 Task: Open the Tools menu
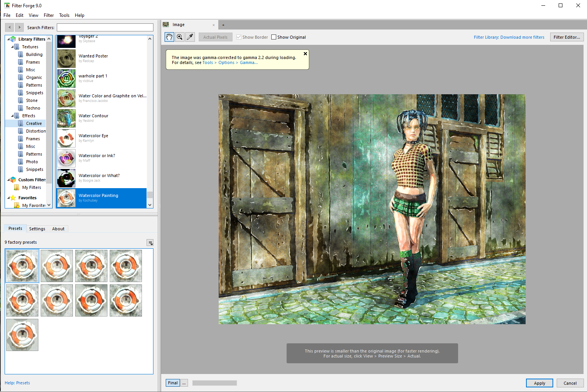pos(64,15)
